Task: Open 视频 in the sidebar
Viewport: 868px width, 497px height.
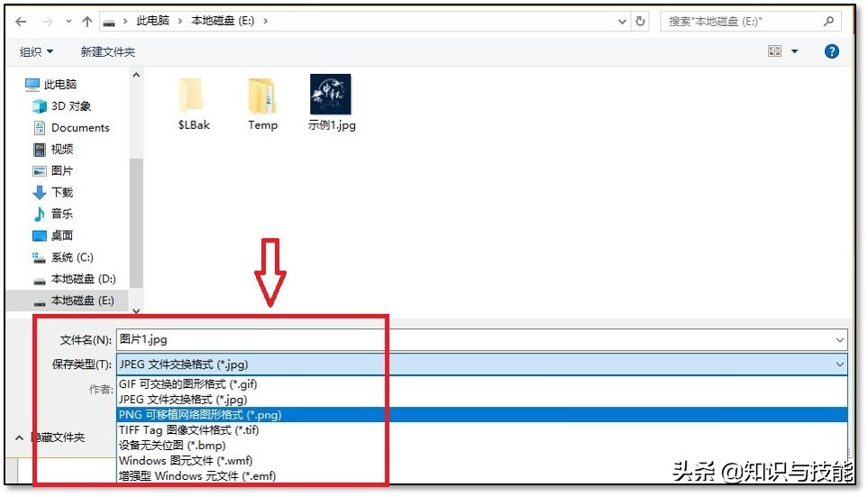Action: coord(53,149)
